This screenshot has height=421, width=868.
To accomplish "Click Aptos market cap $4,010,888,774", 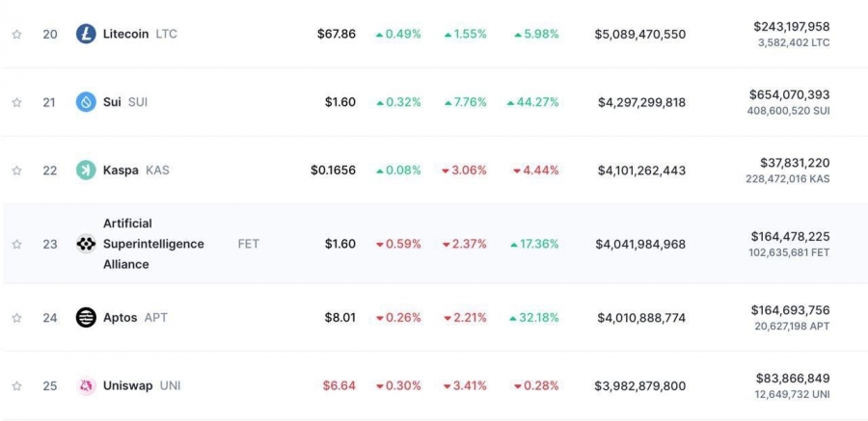I will click(641, 318).
